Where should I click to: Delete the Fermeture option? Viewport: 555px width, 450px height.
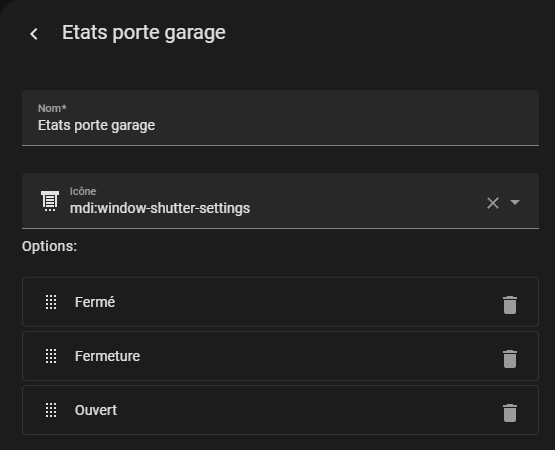point(510,359)
